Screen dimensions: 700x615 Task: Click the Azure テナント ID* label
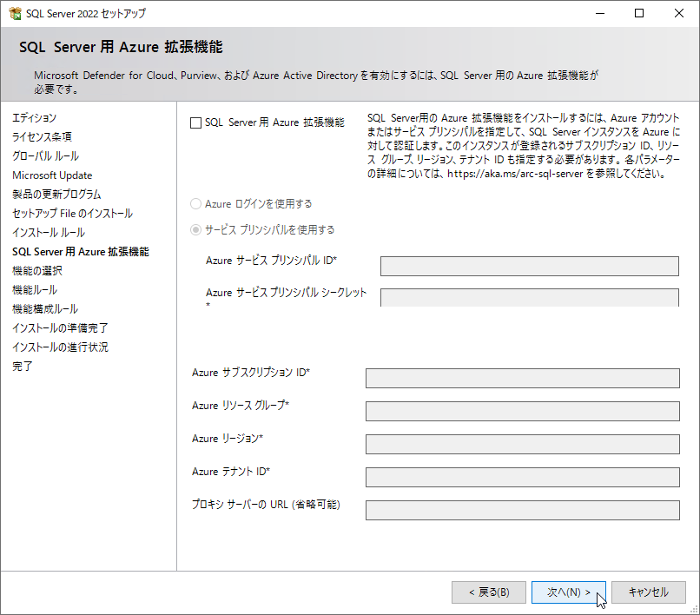point(231,472)
